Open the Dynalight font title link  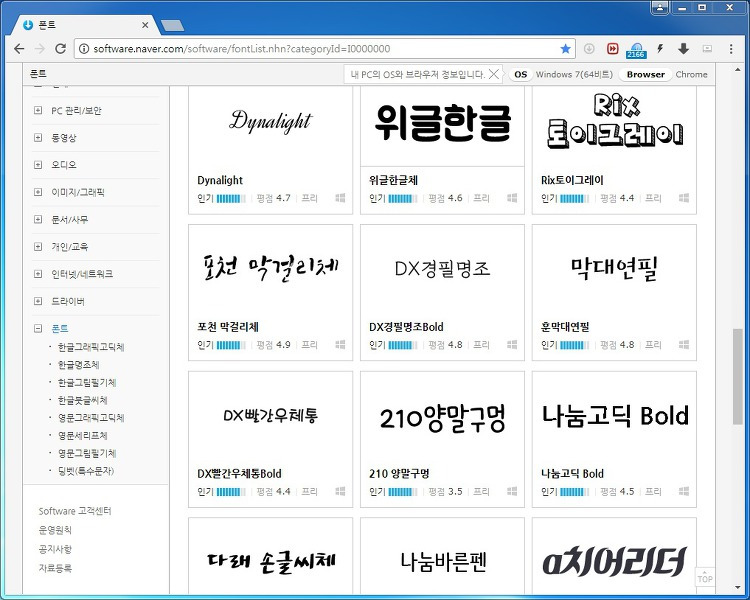(220, 180)
